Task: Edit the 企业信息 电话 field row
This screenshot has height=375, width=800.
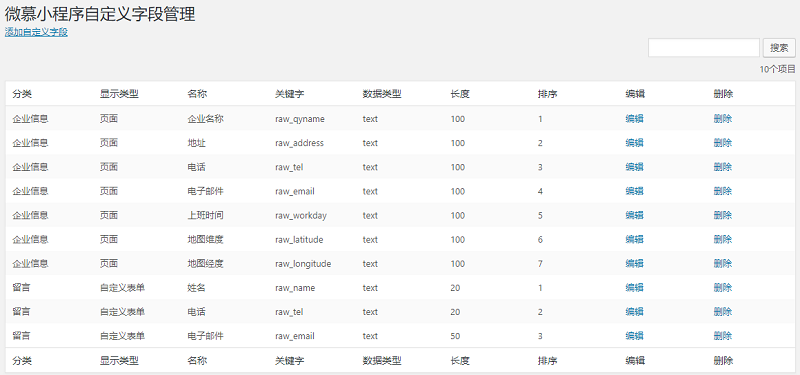Action: (x=634, y=167)
